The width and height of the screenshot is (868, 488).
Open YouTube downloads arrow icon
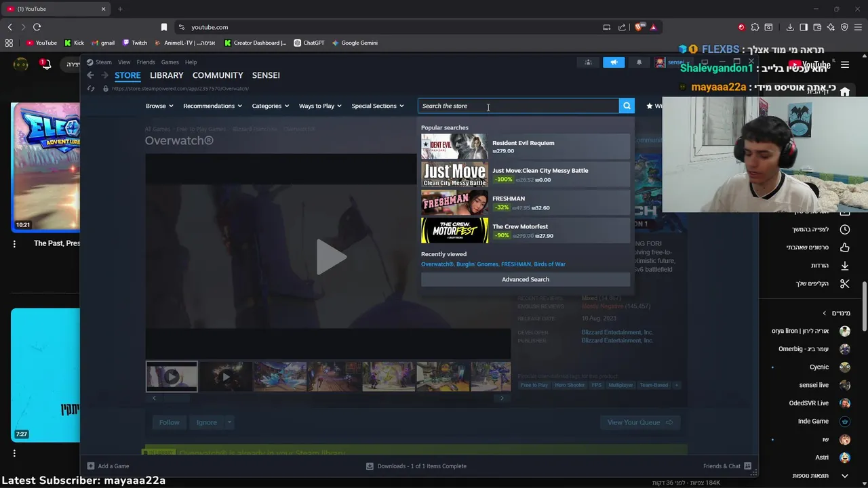pyautogui.click(x=844, y=265)
